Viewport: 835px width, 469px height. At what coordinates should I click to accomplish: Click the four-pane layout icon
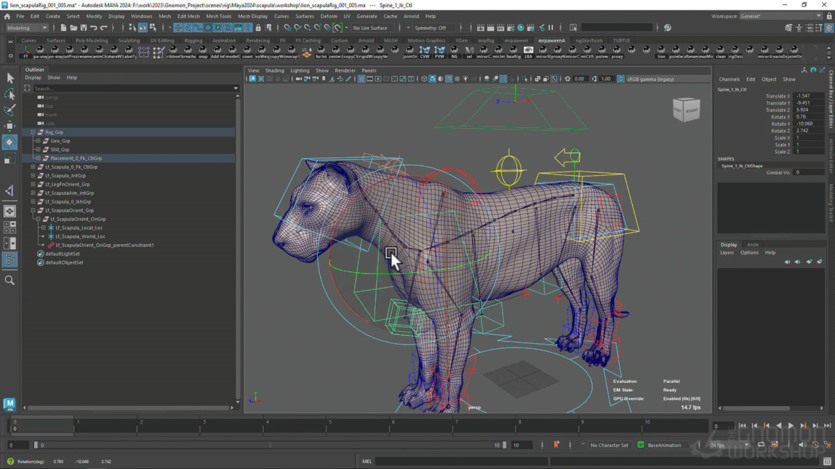click(x=10, y=227)
